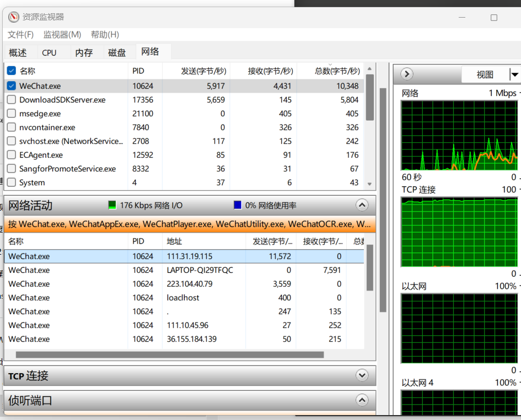Click PID 17356 cell

pyautogui.click(x=143, y=100)
